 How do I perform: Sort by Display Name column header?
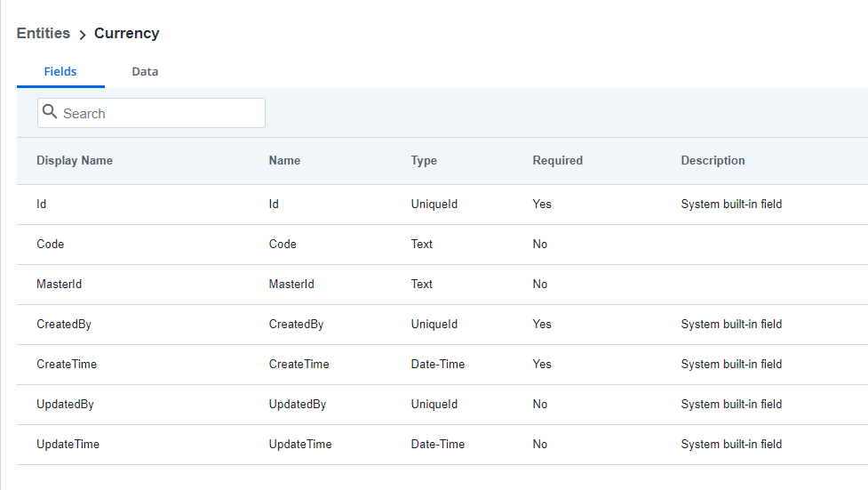(x=75, y=161)
